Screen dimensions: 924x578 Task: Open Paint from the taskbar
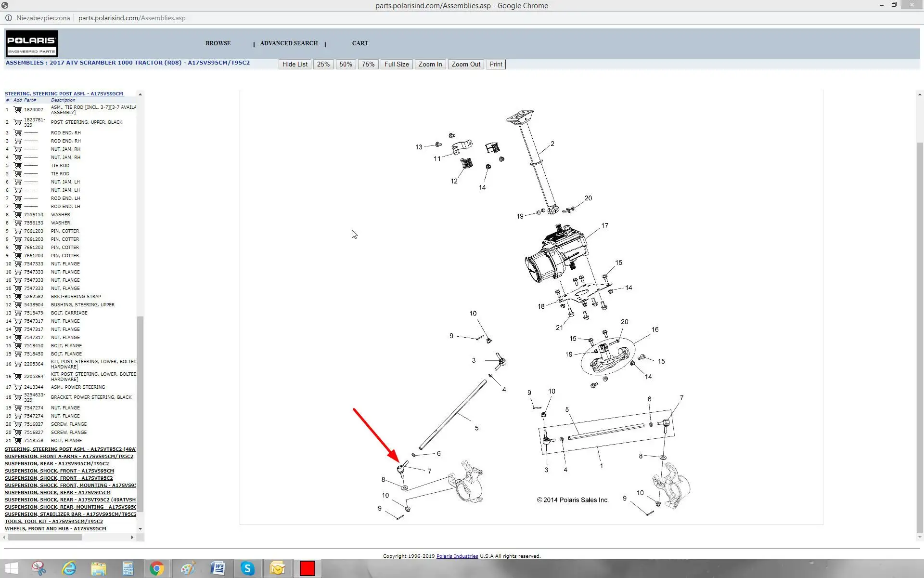188,568
